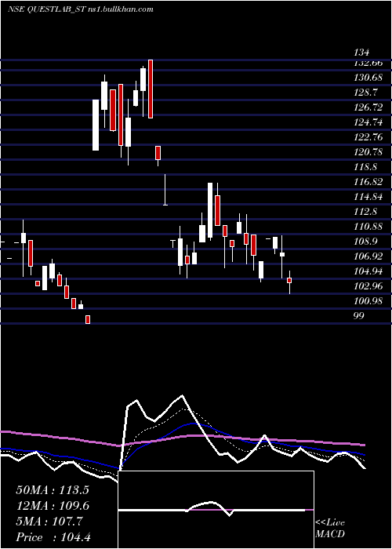Click the 5MA : 107.7 value
This screenshot has height=549, width=392.
click(x=49, y=522)
